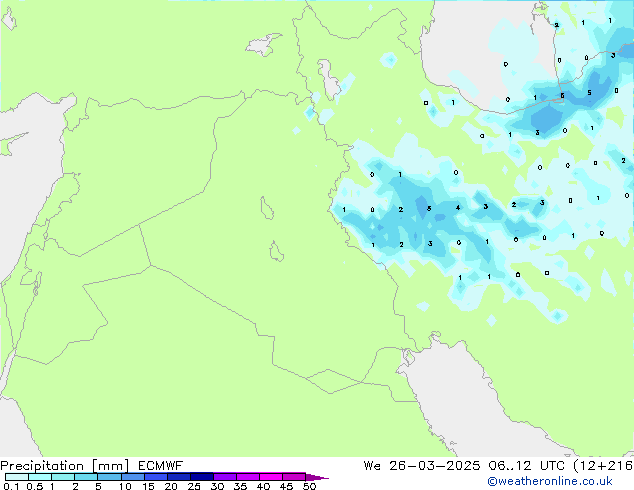Click the '25' legend scale label
Image resolution: width=634 pixels, height=490 pixels.
coord(194,486)
